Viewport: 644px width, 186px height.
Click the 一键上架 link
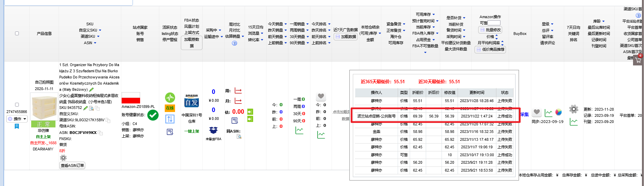pos(192,131)
